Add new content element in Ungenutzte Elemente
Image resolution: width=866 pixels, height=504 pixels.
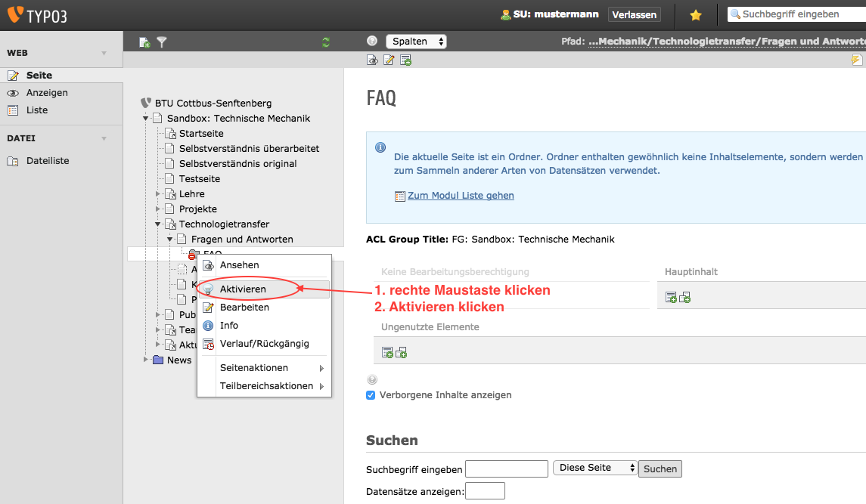tap(387, 352)
